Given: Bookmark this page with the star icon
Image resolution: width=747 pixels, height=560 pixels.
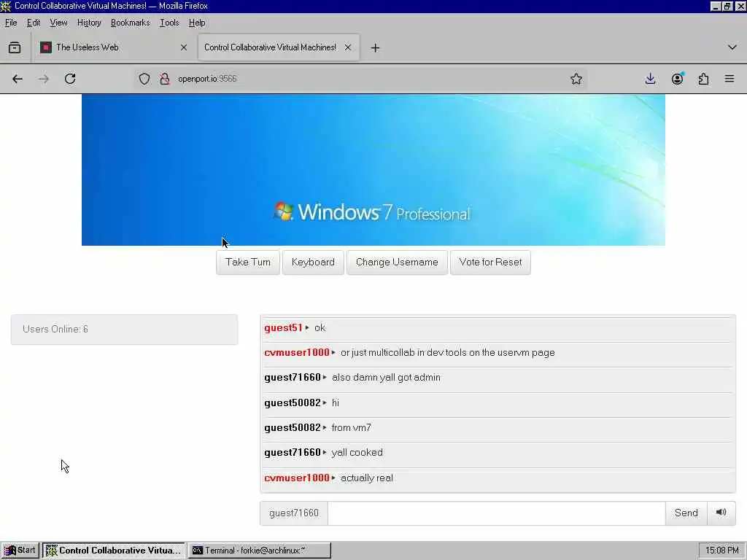Looking at the screenshot, I should 576,79.
